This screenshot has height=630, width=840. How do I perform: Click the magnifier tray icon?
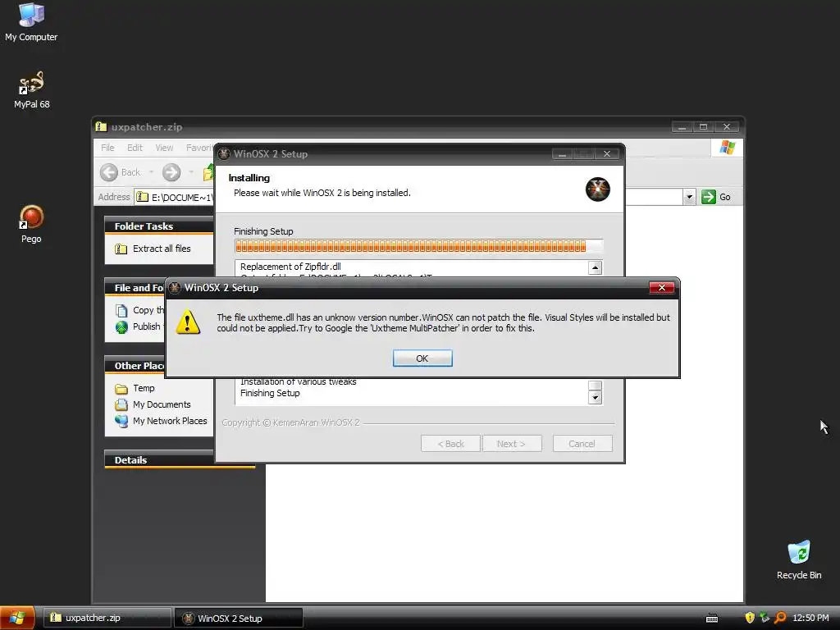[x=781, y=618]
